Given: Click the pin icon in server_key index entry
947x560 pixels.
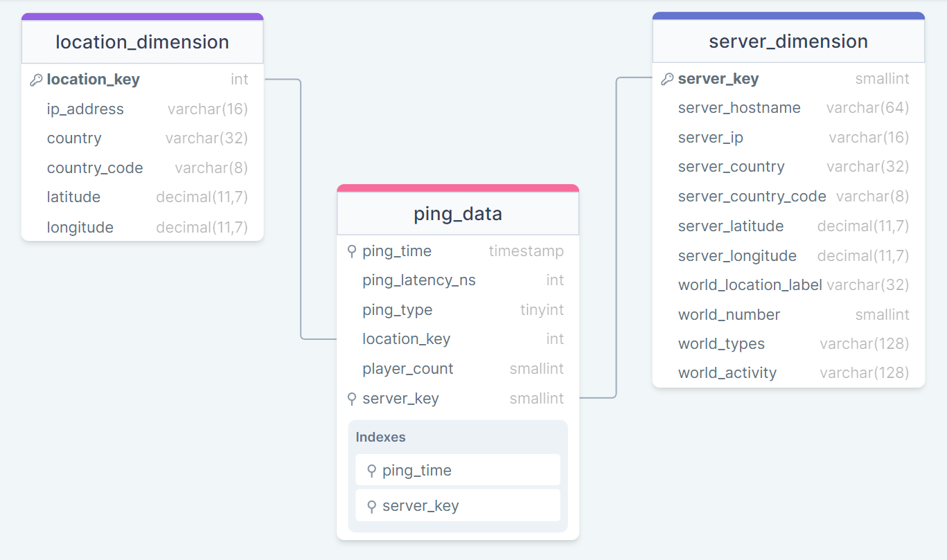Looking at the screenshot, I should click(372, 506).
